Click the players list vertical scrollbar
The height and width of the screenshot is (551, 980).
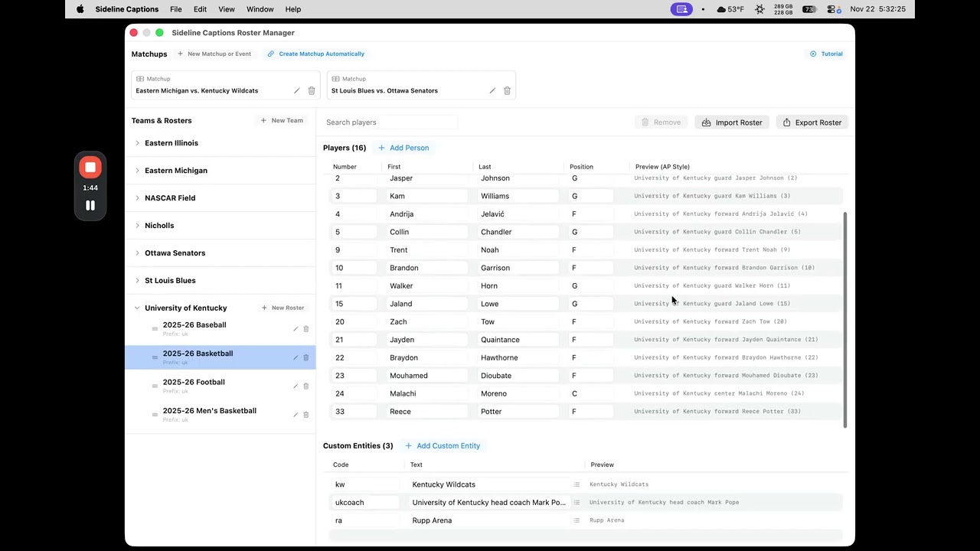(845, 320)
